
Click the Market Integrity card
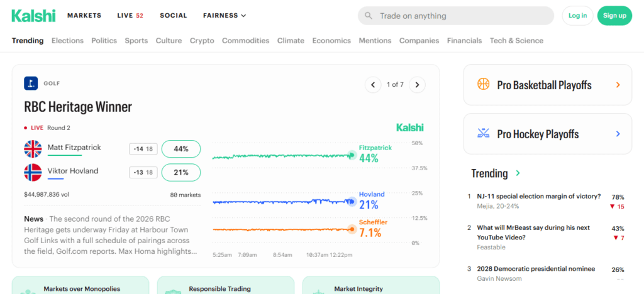pos(371,285)
